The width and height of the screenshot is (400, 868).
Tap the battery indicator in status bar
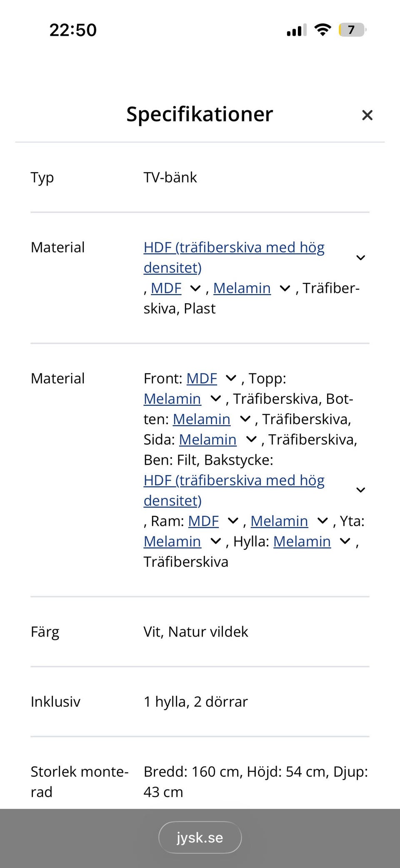pos(352,30)
